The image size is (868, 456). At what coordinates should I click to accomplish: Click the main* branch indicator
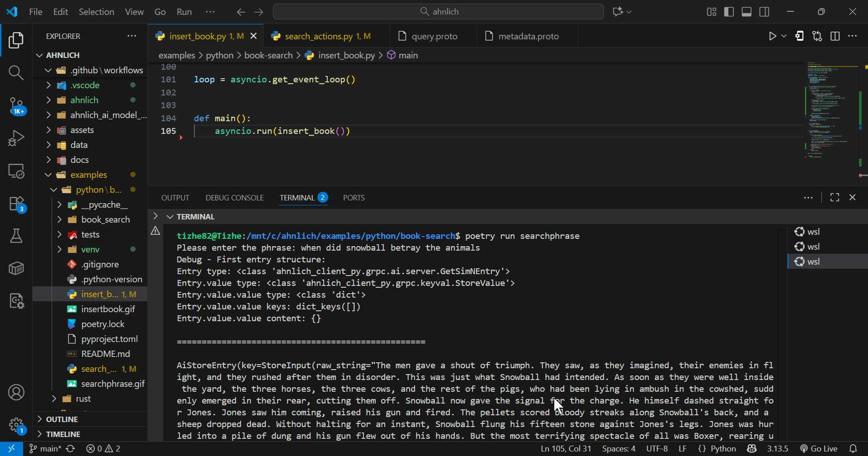(x=44, y=448)
